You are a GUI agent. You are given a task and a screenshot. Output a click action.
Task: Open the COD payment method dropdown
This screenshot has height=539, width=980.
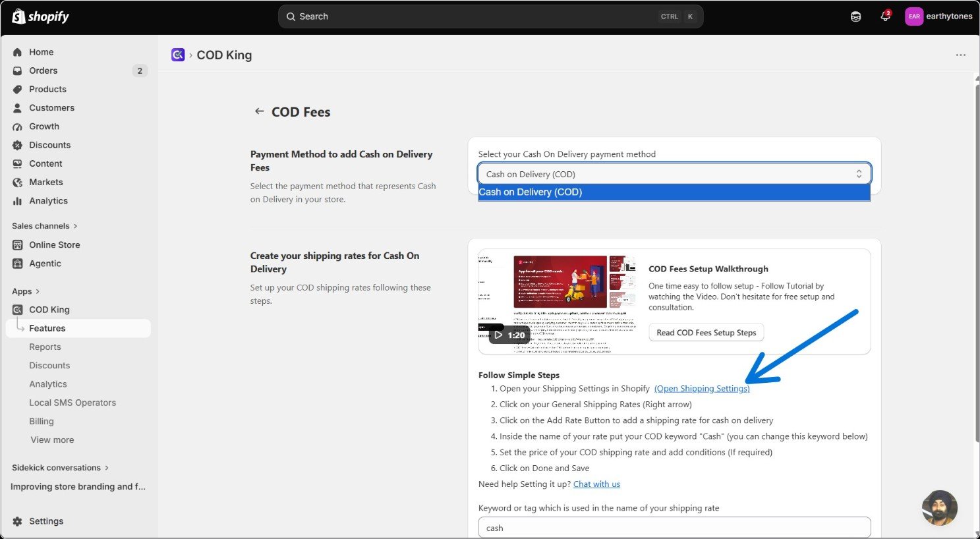tap(674, 174)
